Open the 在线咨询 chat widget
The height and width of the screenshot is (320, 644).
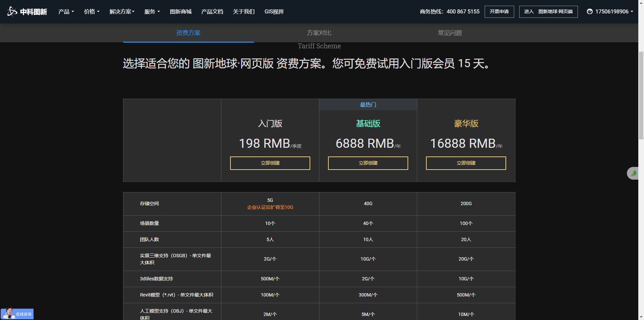(17, 314)
